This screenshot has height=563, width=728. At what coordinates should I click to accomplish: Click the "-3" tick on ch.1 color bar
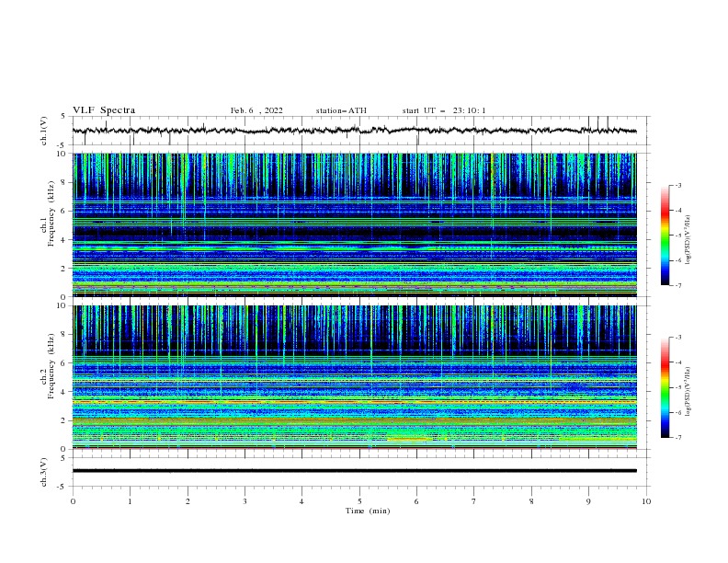click(677, 185)
